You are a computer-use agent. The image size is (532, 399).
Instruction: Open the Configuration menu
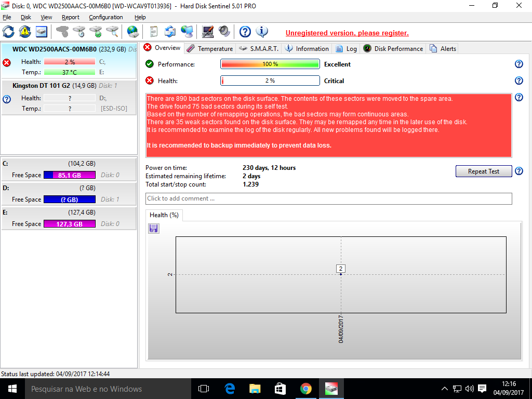point(106,17)
